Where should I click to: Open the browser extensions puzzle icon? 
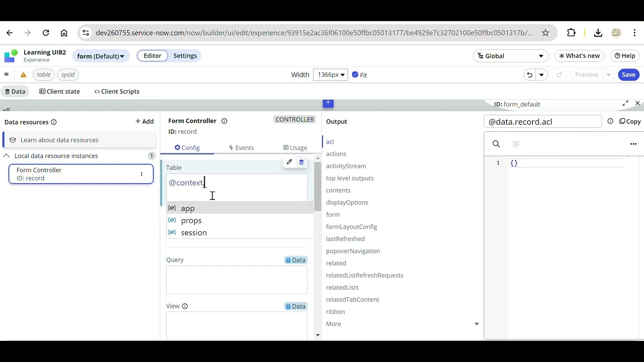tap(571, 33)
